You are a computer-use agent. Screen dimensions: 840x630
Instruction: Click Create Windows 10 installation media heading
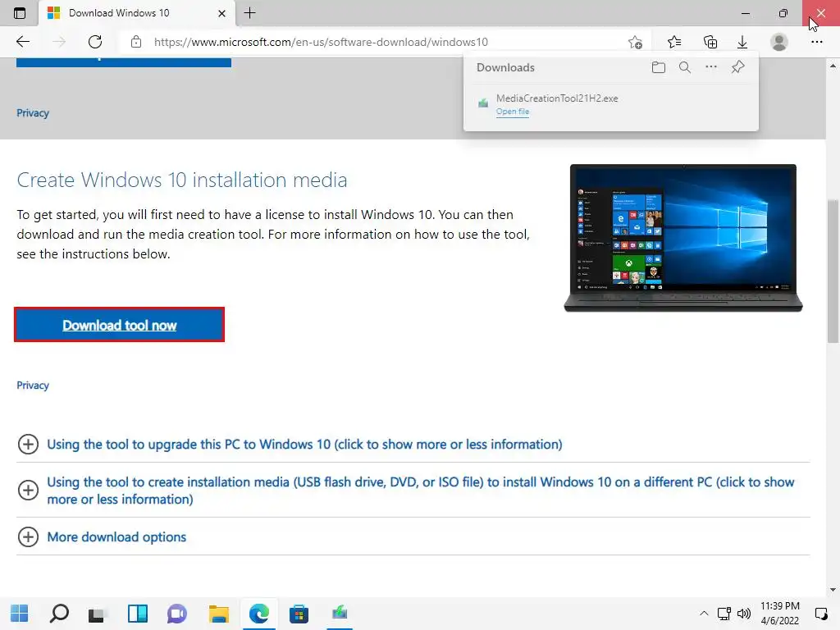pos(181,180)
